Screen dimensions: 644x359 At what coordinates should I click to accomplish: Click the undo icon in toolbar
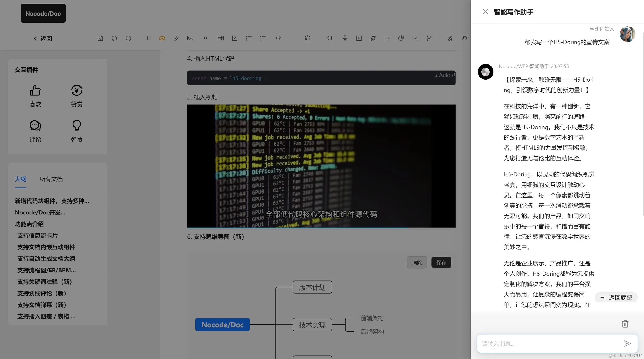click(x=114, y=38)
